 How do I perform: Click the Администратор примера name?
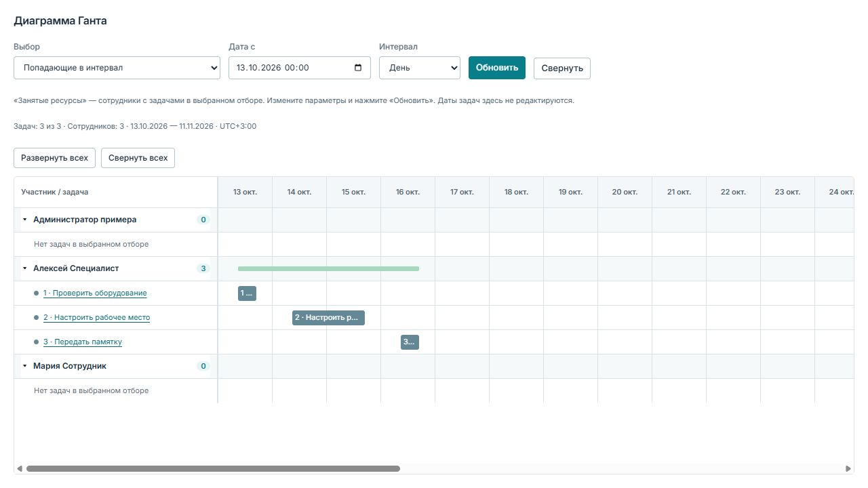click(x=85, y=220)
